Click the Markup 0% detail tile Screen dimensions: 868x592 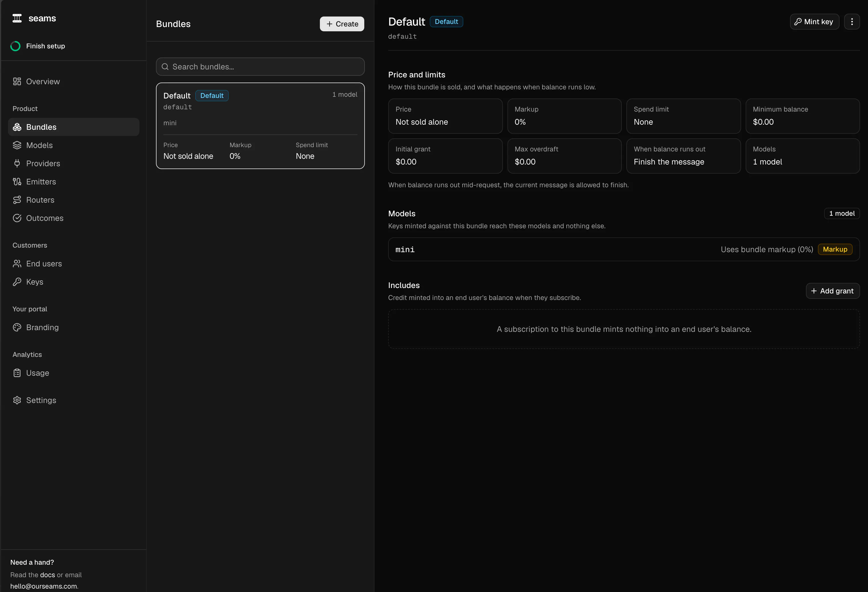point(564,116)
